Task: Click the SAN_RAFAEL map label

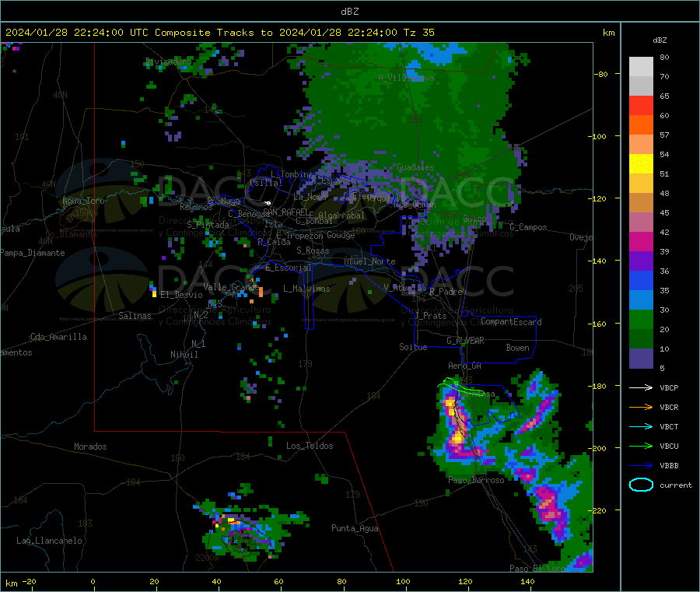Action: point(285,212)
